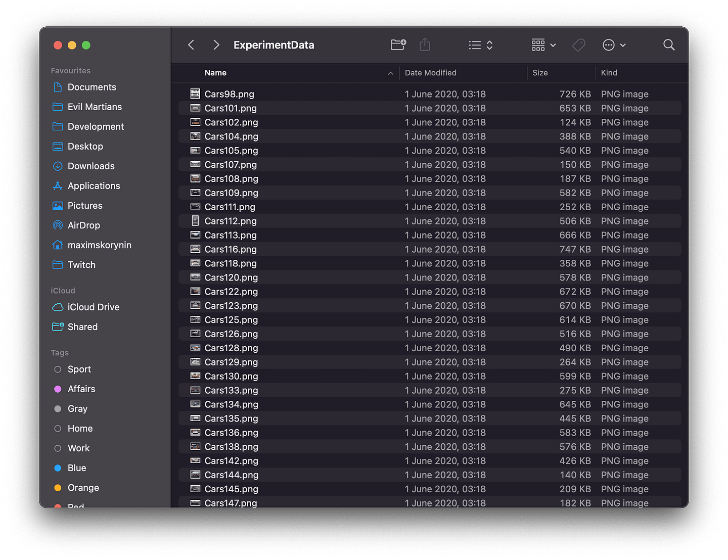728x560 pixels.
Task: Select the Downloads sidebar item
Action: pyautogui.click(x=83, y=166)
